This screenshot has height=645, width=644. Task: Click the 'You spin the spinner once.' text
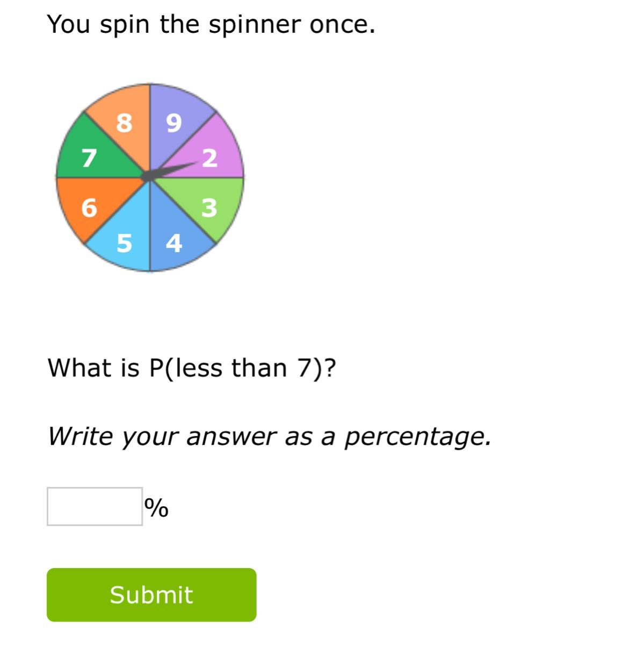click(x=211, y=25)
